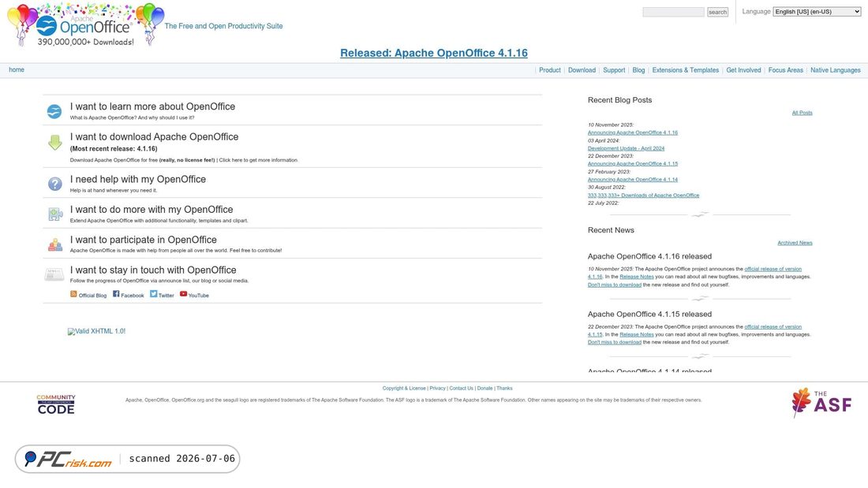This screenshot has height=488, width=868.
Task: Click Release Notes link in 4.1.15 news
Action: point(637,335)
